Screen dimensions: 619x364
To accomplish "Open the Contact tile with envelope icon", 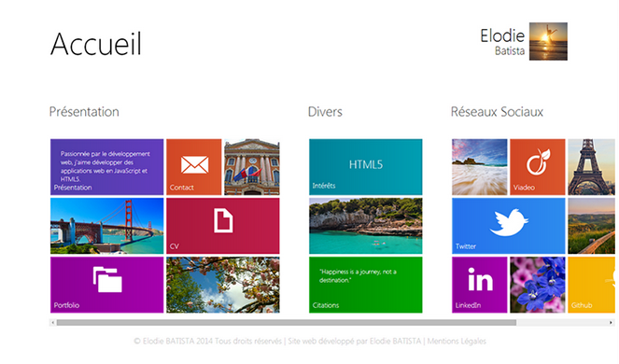I will [x=194, y=167].
